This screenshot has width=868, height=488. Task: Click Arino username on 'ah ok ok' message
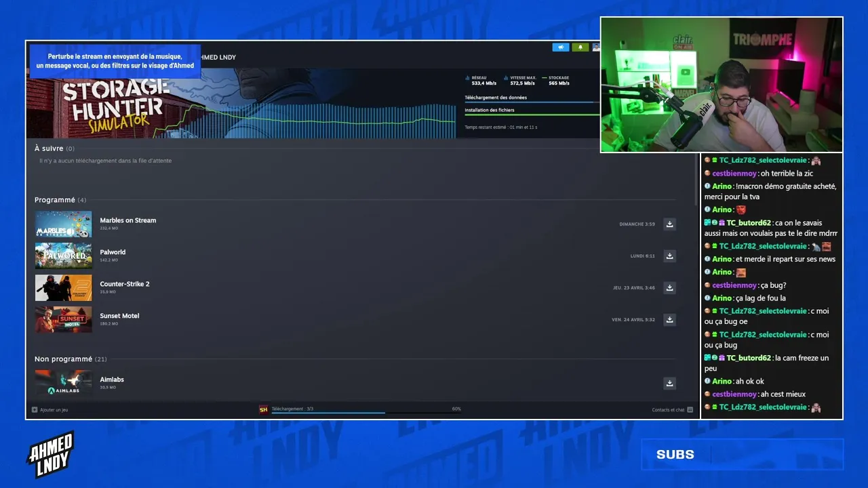click(723, 382)
